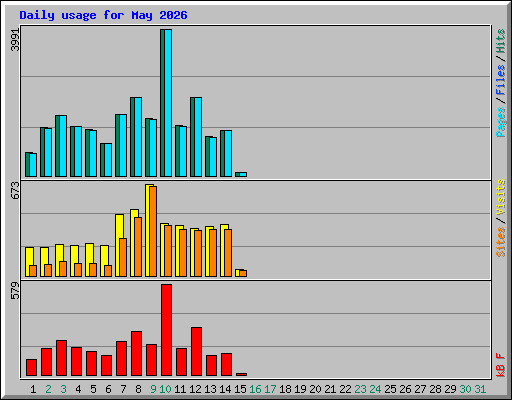This screenshot has height=400, width=512.
Task: Click the red KB bar for day 12
Action: pyautogui.click(x=197, y=352)
